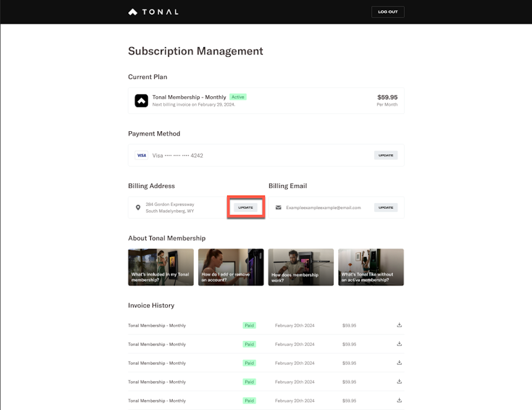This screenshot has width=532, height=410.
Task: Open "How do I add or remove an account?" card
Action: pyautogui.click(x=231, y=267)
